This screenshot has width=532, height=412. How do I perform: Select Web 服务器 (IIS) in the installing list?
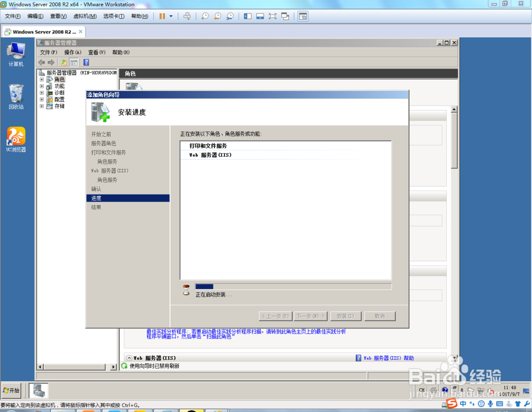click(x=210, y=155)
